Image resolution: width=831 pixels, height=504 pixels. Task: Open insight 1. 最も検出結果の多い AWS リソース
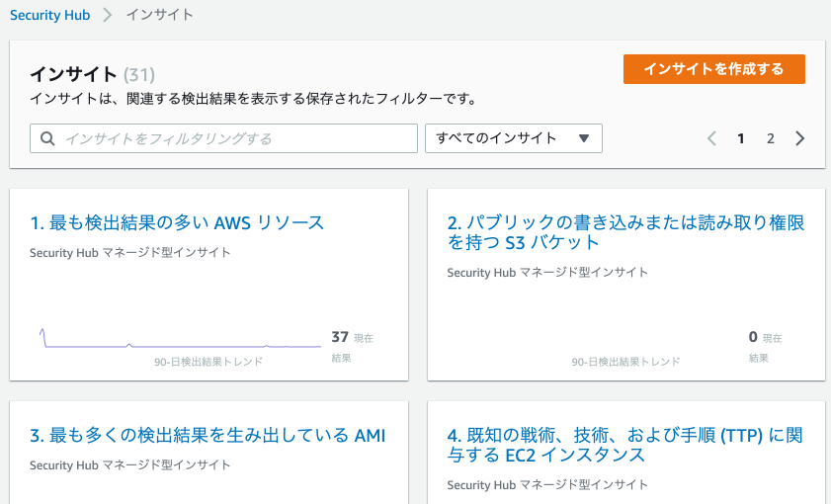point(177,223)
